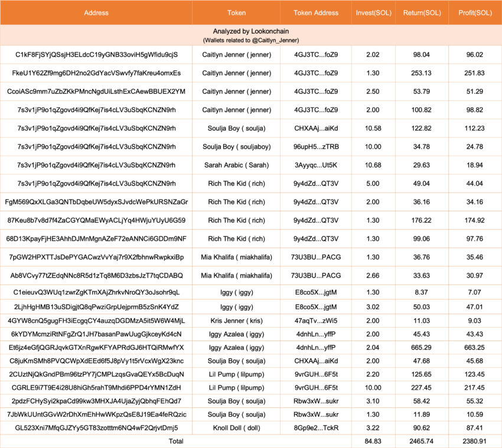Select address 2CUztNjQkGndPBm96tzPY7jCMPLzqsGvaQEYx5BcDuqN
This screenshot has height=448, width=502.
coord(96,374)
